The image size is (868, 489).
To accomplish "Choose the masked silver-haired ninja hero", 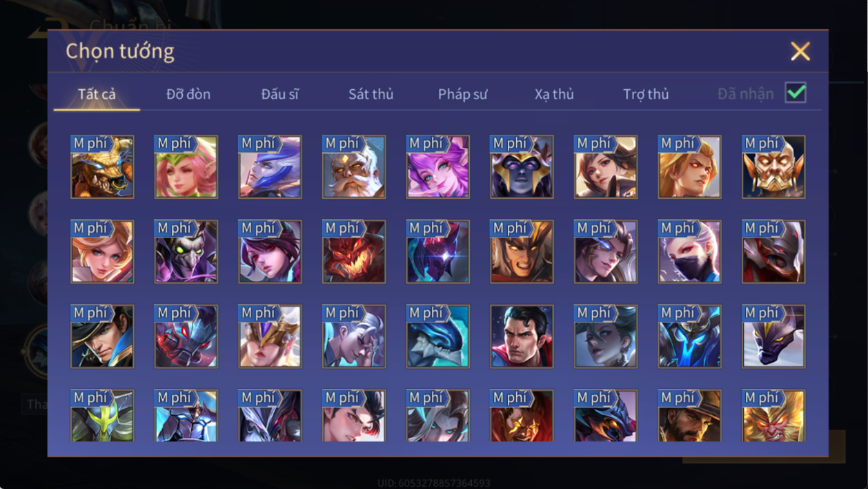I will click(689, 251).
